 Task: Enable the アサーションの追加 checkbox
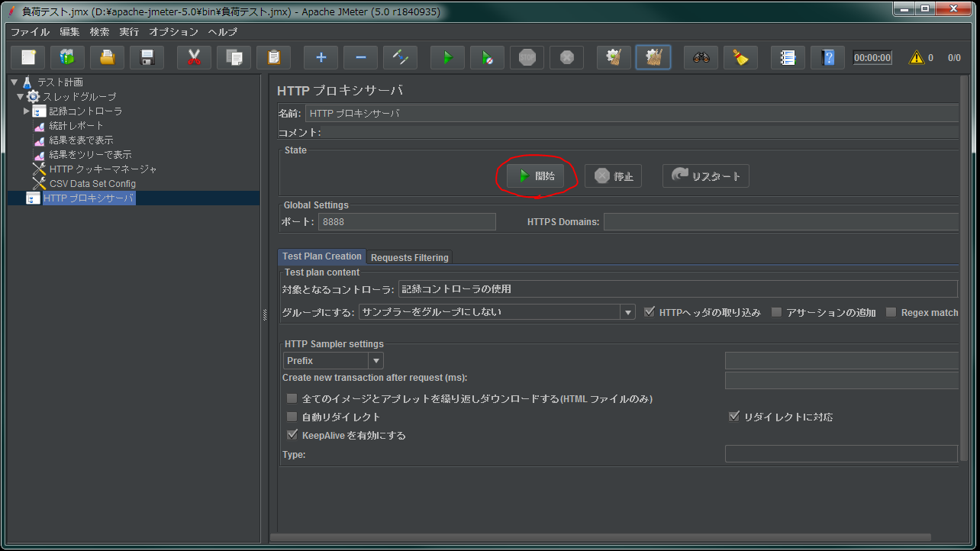tap(776, 311)
